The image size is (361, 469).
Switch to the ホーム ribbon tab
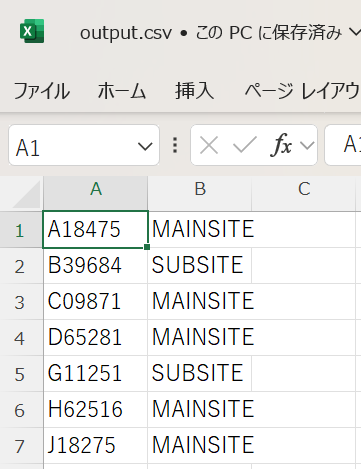(x=122, y=91)
